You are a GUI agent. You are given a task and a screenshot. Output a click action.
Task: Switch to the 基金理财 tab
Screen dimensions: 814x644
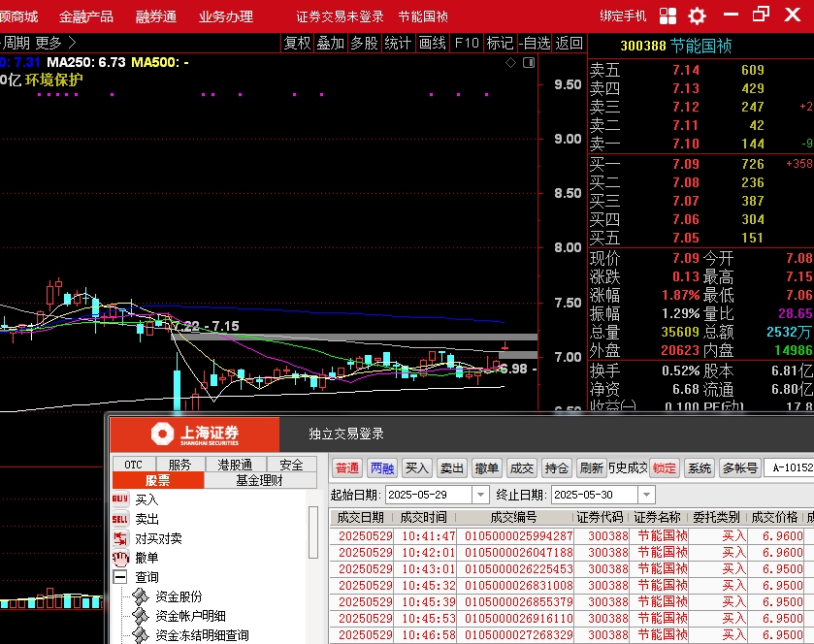[x=260, y=480]
